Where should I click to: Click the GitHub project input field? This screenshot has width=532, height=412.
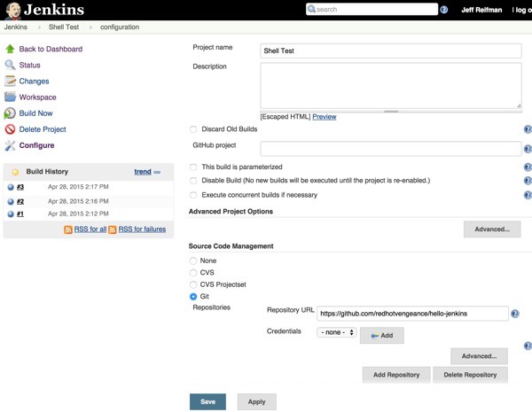click(x=391, y=149)
